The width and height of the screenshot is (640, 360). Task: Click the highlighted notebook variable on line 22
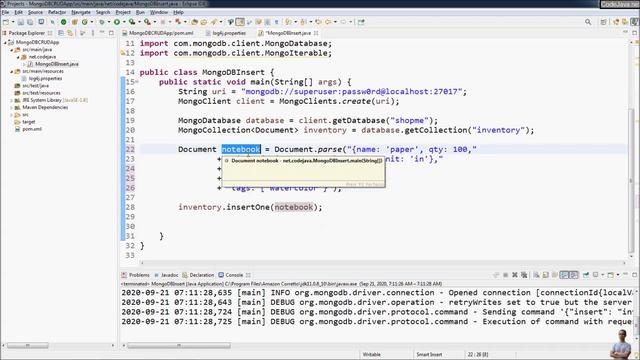241,149
